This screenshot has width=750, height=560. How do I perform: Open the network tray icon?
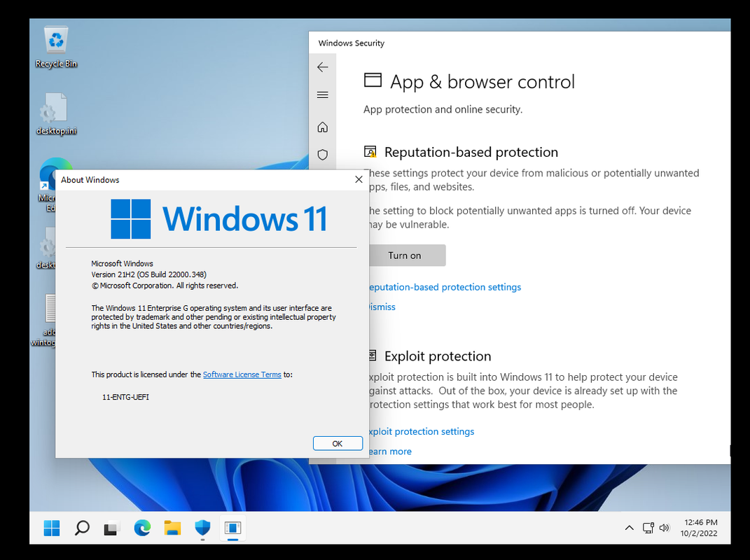pyautogui.click(x=648, y=528)
